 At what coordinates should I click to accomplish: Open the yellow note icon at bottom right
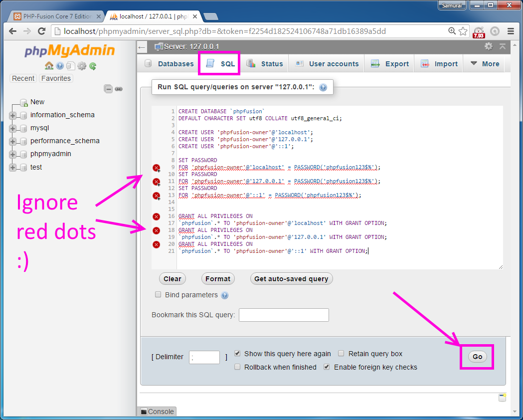tap(502, 398)
